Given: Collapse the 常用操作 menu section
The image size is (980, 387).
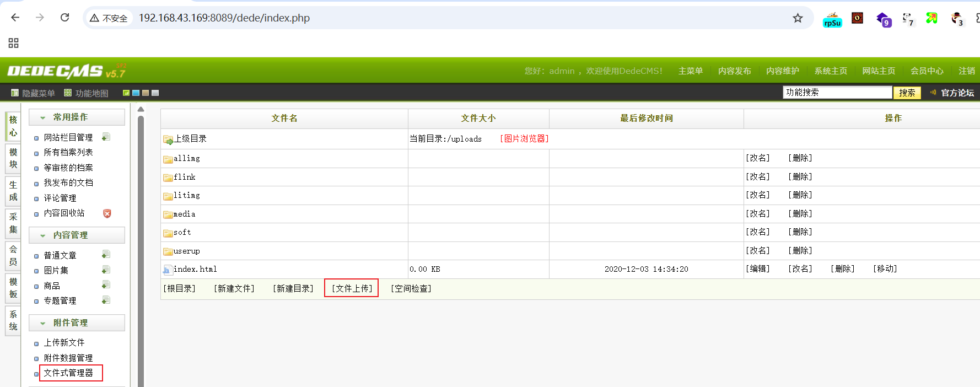Looking at the screenshot, I should pos(43,117).
